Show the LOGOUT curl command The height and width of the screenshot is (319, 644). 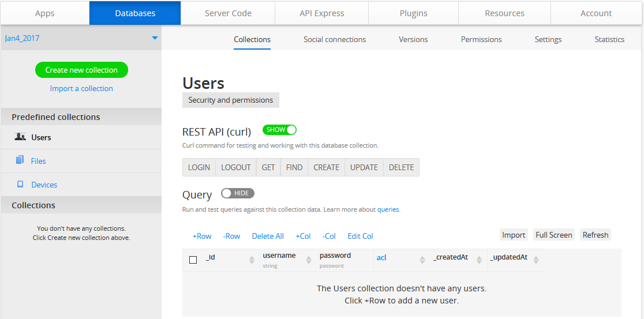point(236,167)
